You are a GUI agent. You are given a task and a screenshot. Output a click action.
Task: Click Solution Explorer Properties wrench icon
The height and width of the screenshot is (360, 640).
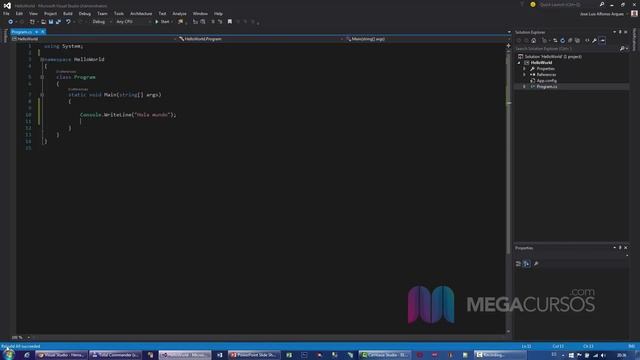tap(595, 40)
